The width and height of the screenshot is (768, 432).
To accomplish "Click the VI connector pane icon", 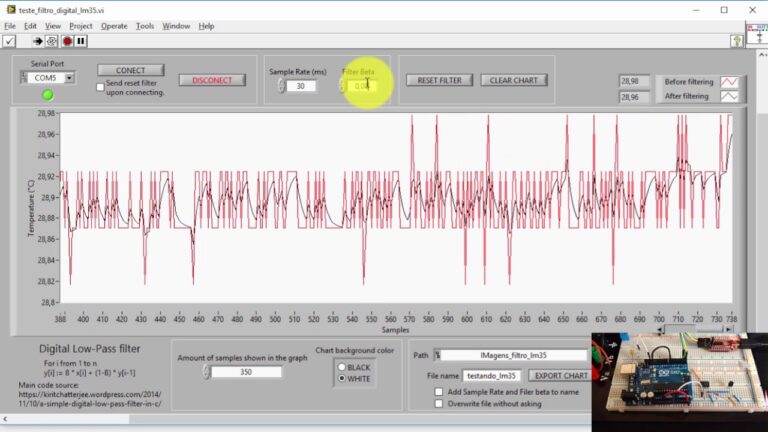I will [757, 34].
